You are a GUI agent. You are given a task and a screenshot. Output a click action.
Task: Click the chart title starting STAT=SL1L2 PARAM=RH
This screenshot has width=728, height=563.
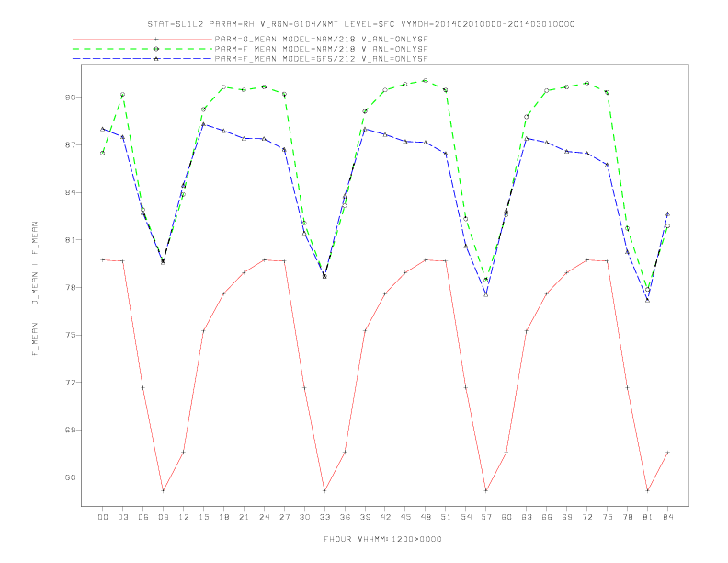point(360,24)
